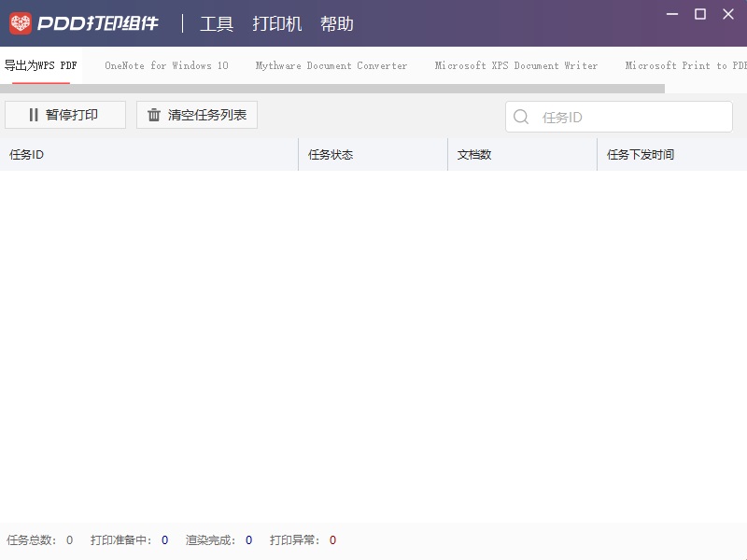Image resolution: width=747 pixels, height=560 pixels.
Task: Maximize the PDD打印组件 window
Action: click(x=700, y=14)
